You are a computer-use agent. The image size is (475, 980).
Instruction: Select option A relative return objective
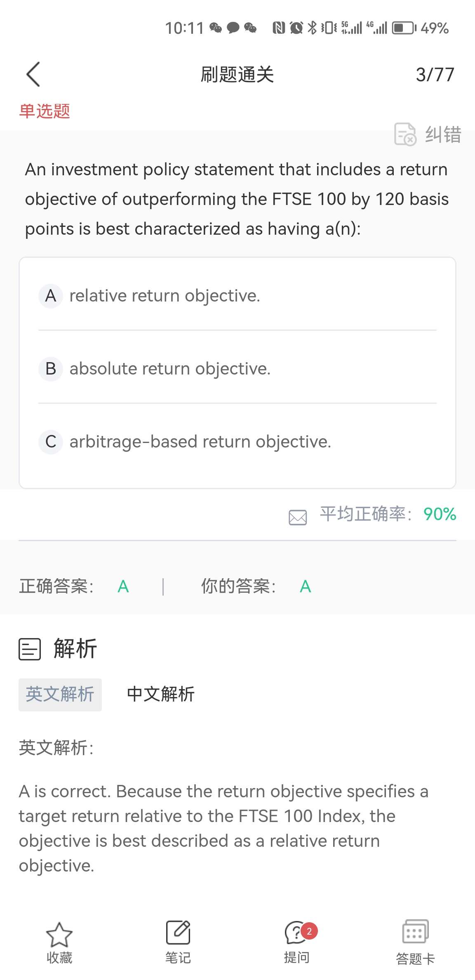(x=237, y=296)
